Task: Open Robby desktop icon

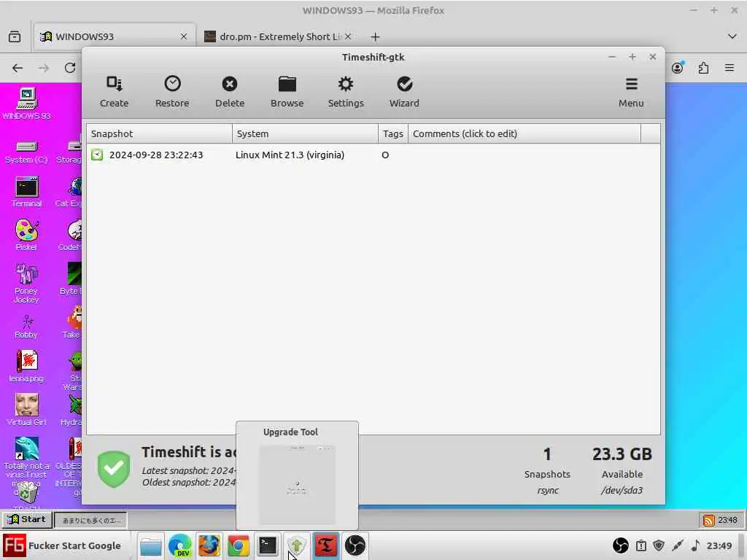Action: [26, 327]
